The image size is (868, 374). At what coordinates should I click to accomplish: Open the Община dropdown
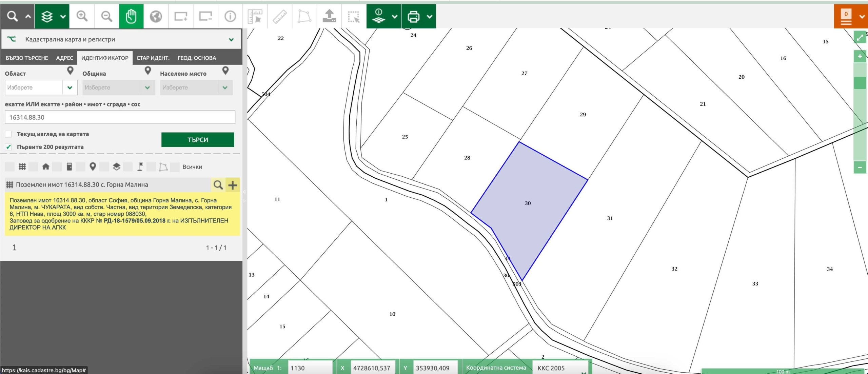[119, 87]
